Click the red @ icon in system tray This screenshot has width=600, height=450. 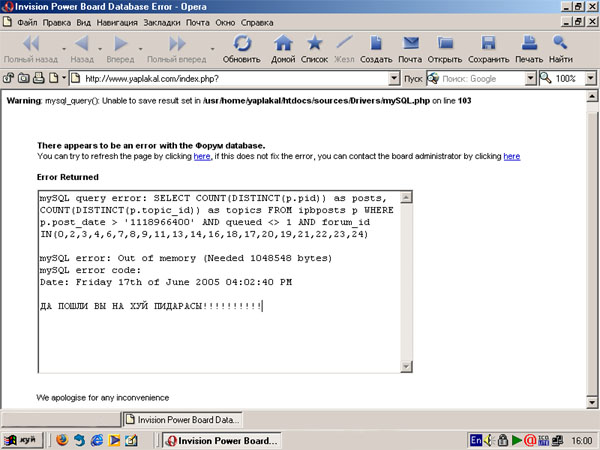(530, 440)
